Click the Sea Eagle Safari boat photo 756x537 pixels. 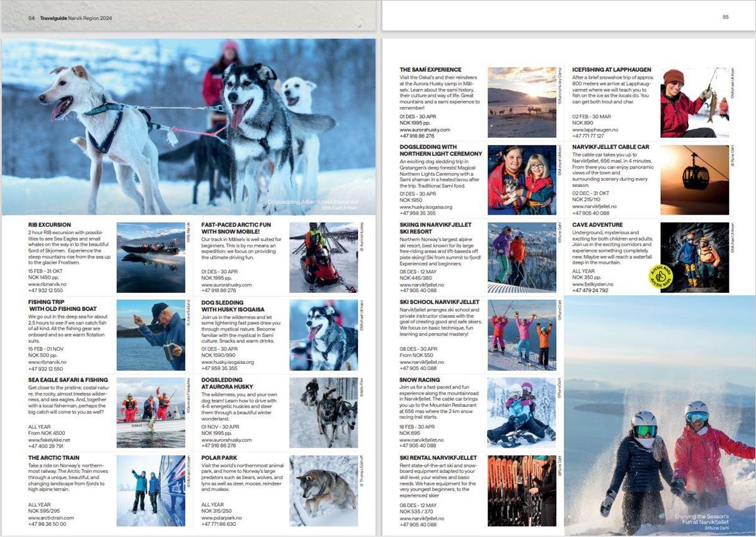151,412
